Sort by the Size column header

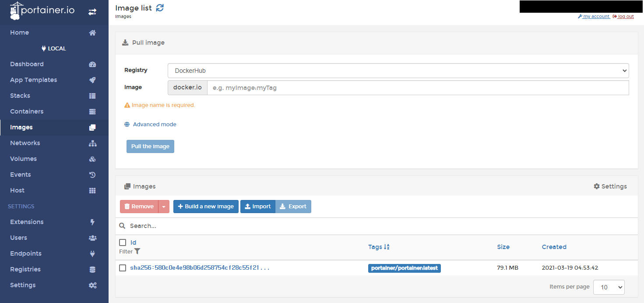[x=503, y=247]
